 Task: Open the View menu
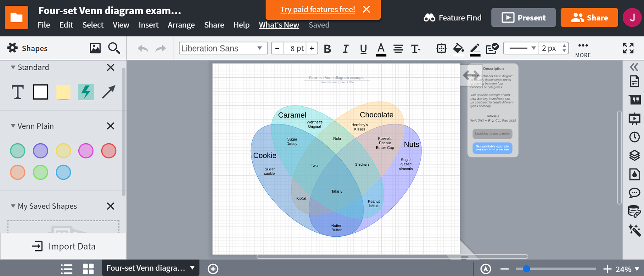click(x=121, y=25)
